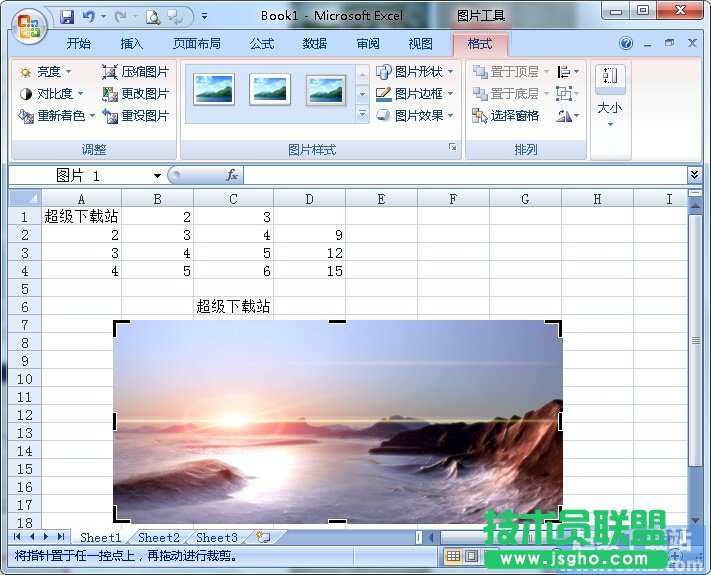The width and height of the screenshot is (711, 575).
Task: Click 更改图片 change picture button
Action: tap(135, 94)
